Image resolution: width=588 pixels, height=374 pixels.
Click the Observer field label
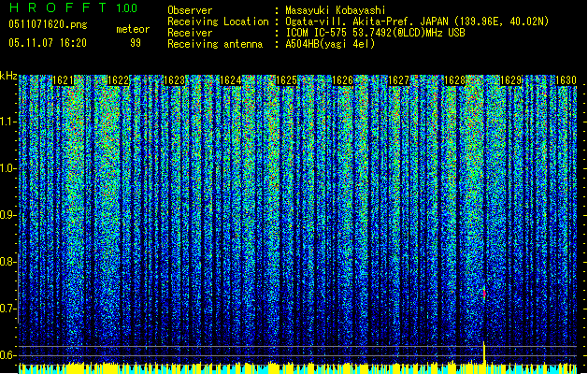190,10
